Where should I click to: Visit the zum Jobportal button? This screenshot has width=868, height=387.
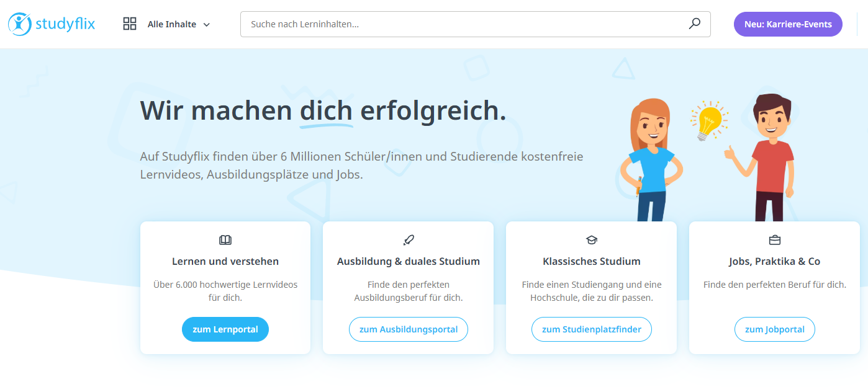(774, 329)
